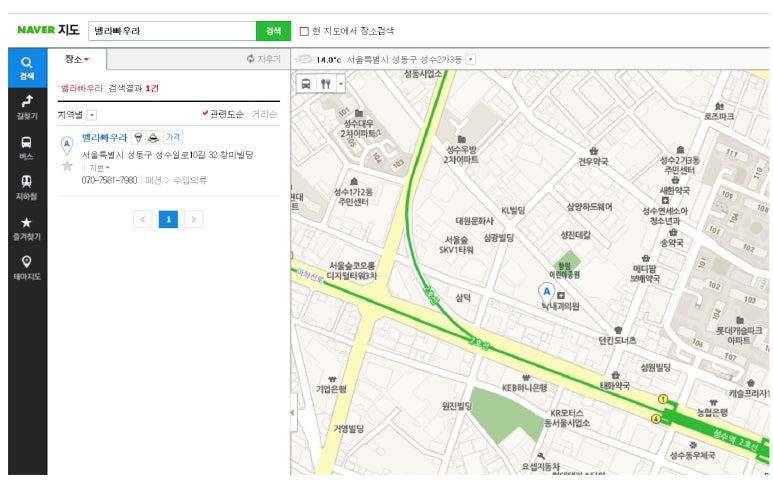773x483 pixels.
Task: Click the 대원문화사 label on map
Action: pos(474,221)
